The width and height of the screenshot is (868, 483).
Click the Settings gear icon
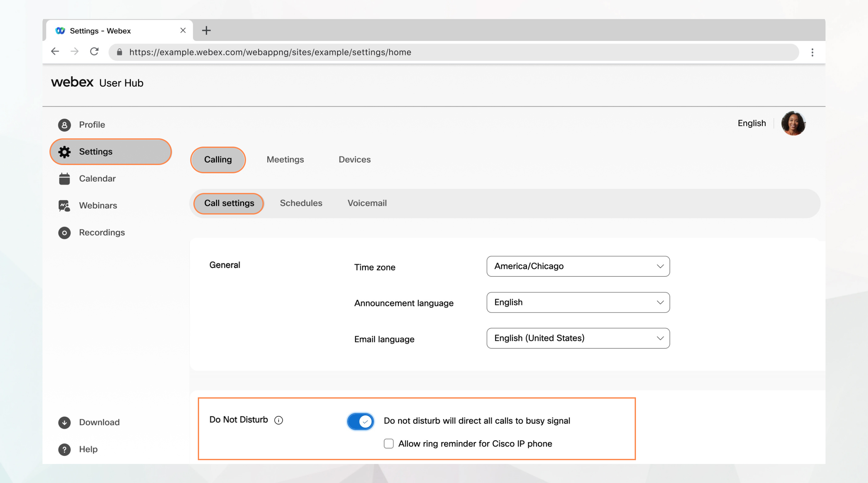(64, 151)
